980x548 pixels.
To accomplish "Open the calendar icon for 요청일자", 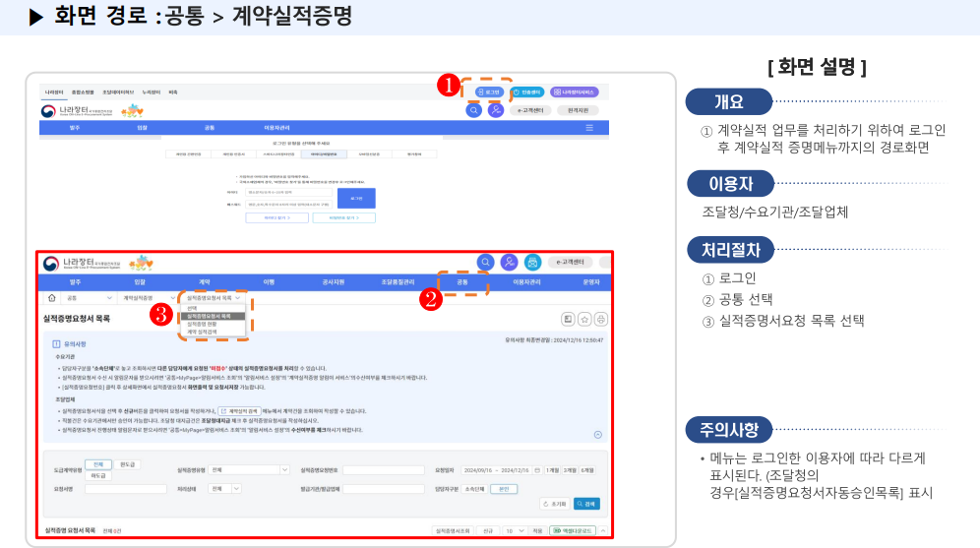I will click(537, 470).
